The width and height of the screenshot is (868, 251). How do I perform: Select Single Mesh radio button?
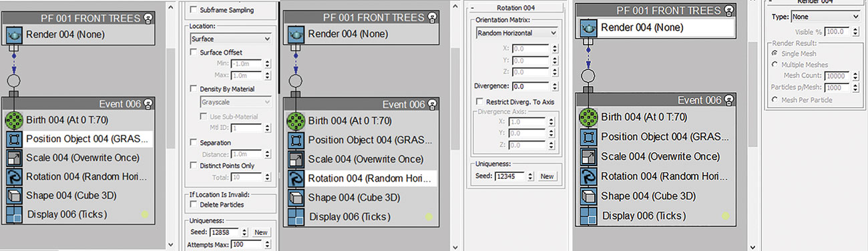coord(775,53)
